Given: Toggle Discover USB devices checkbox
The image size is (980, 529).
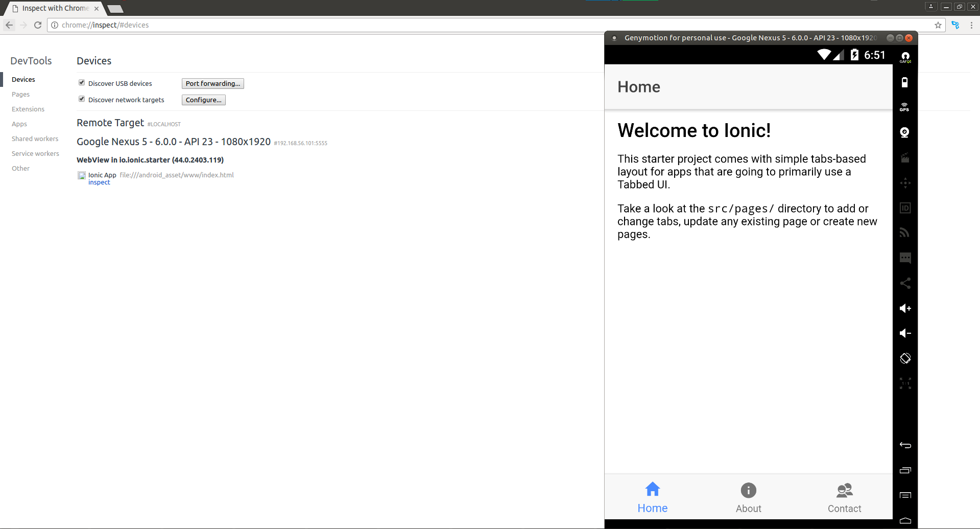Looking at the screenshot, I should [82, 83].
